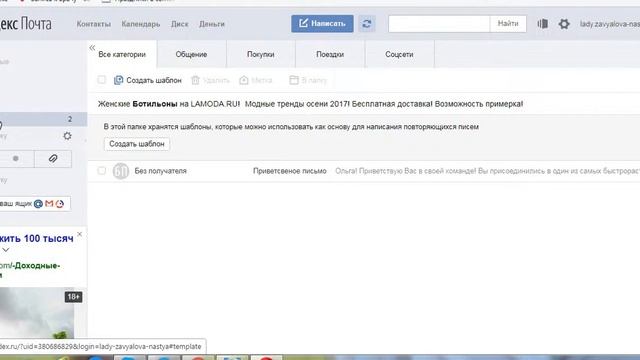Viewport: 640px width, 360px height.
Task: Open the Диск link
Action: [180, 24]
